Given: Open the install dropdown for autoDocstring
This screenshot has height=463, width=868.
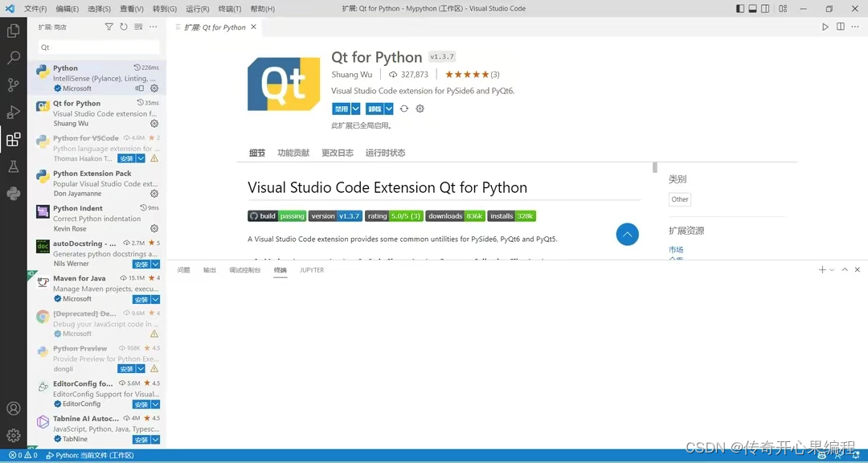Looking at the screenshot, I should (x=156, y=264).
